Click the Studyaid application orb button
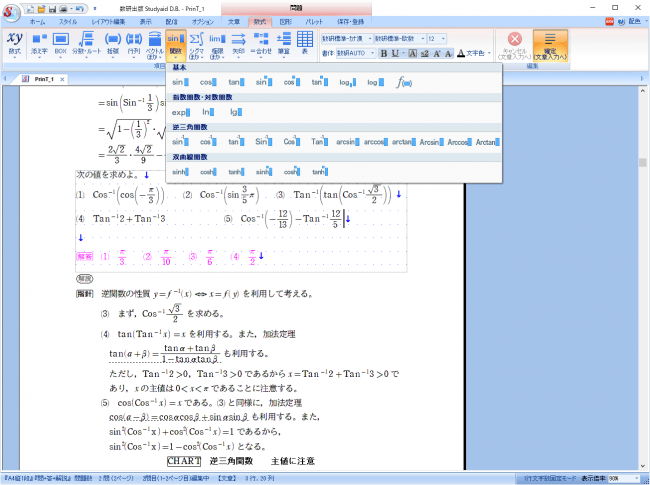 [11, 12]
